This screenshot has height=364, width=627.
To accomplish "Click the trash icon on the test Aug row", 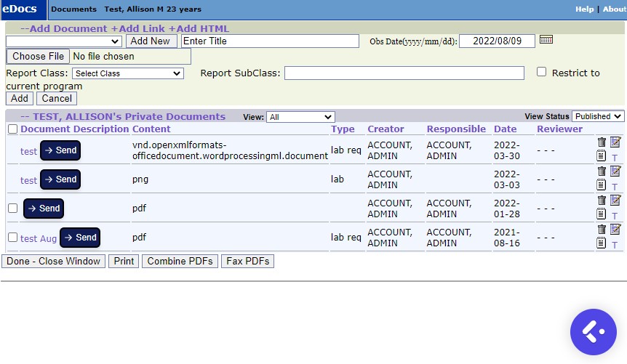I will 601,229.
